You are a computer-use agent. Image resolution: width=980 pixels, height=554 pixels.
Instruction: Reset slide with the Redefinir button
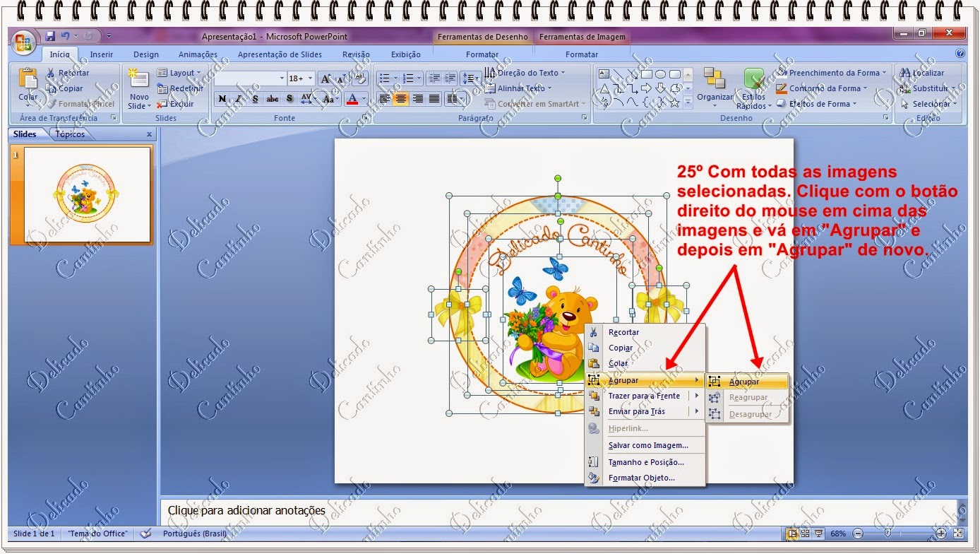click(x=179, y=88)
